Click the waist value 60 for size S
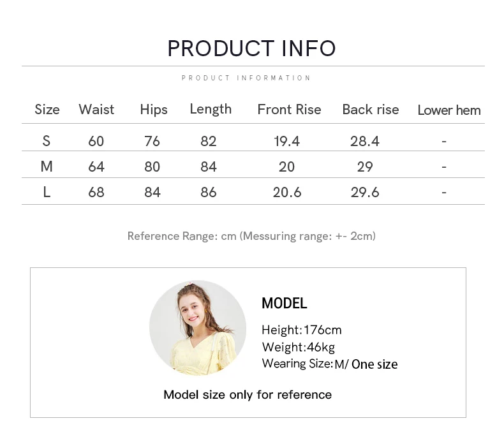The height and width of the screenshot is (437, 504). 96,142
